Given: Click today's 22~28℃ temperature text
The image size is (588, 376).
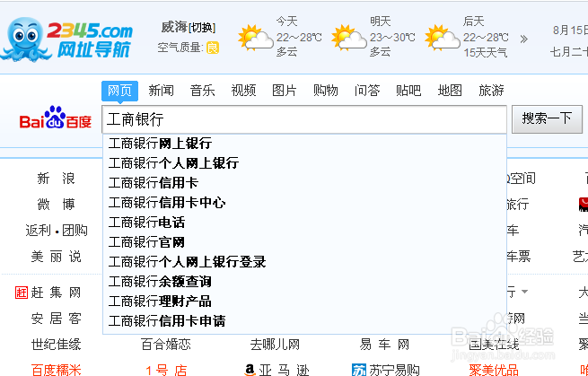Looking at the screenshot, I should [299, 38].
